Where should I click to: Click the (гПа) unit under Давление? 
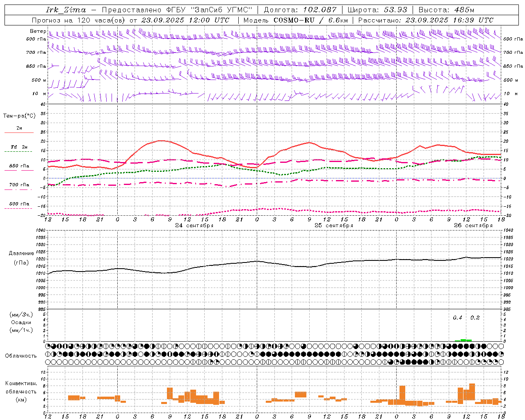(21, 262)
